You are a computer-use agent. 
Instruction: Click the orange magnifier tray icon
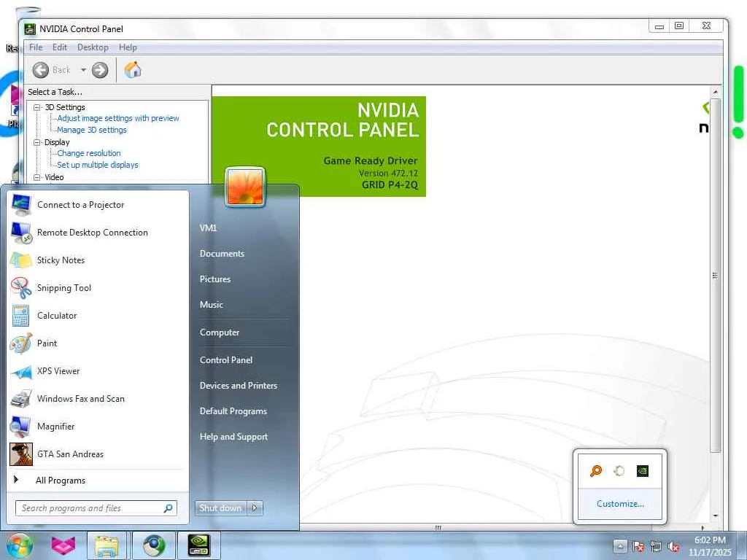point(596,471)
